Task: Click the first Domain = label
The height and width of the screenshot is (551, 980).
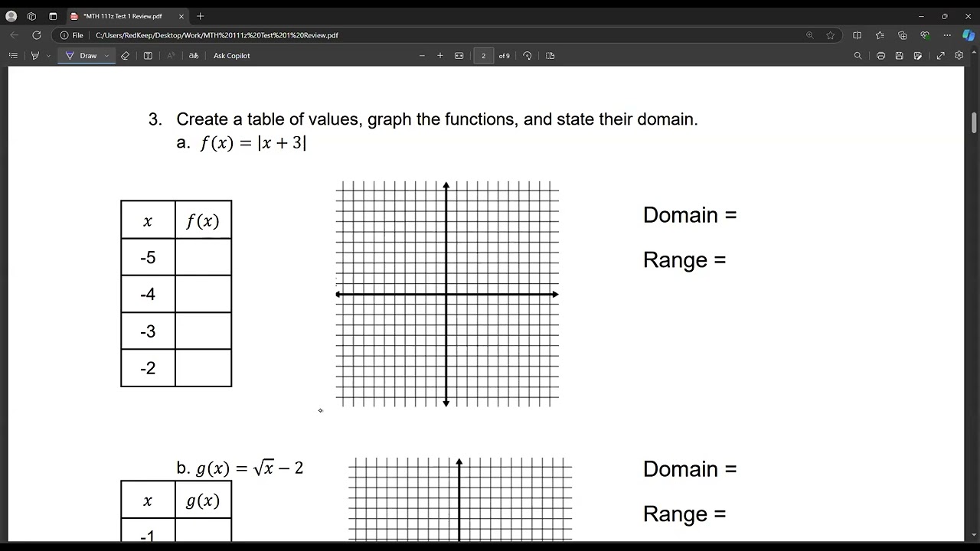Action: tap(690, 215)
